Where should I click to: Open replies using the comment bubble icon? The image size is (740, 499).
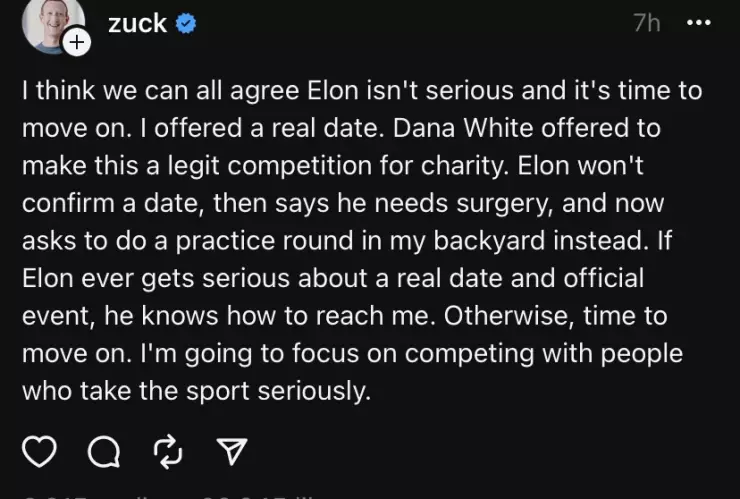coord(103,453)
